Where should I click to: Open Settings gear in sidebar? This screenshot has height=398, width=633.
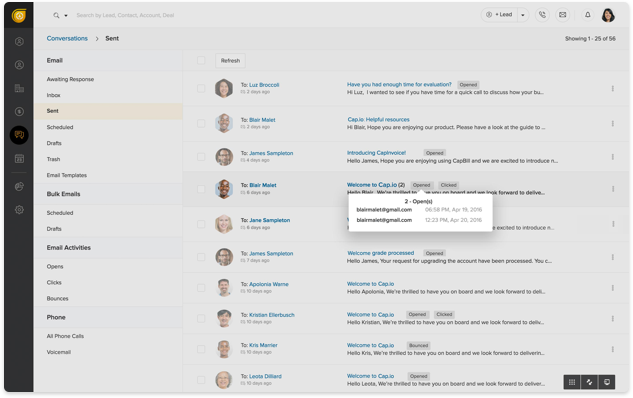(19, 210)
